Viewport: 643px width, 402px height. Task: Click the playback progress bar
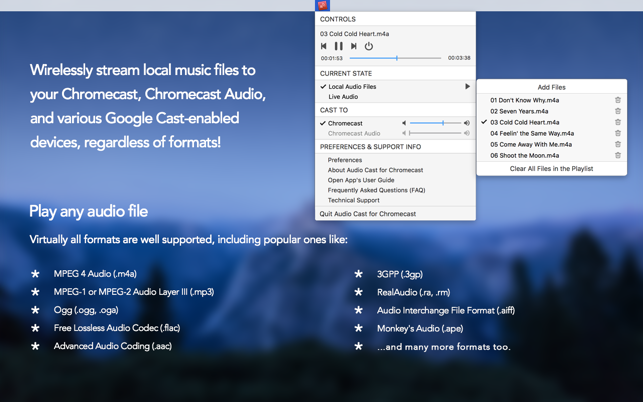[x=395, y=58]
